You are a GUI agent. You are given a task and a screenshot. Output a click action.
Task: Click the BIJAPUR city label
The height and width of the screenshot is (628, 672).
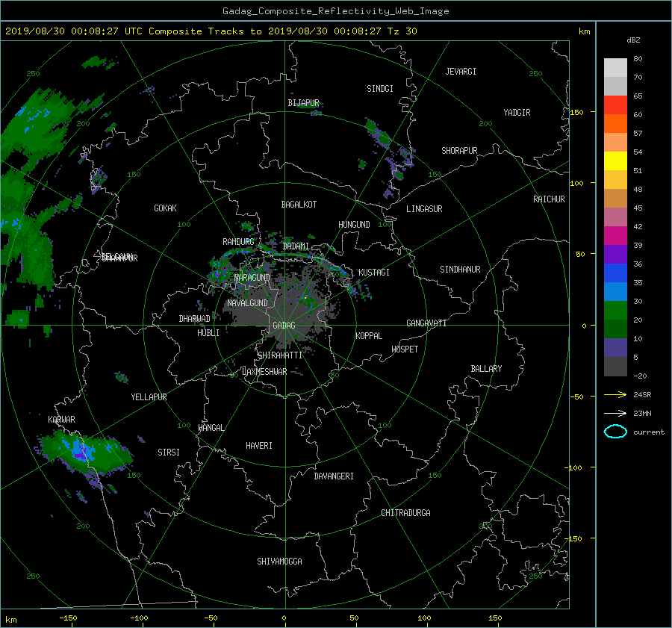[x=303, y=103]
